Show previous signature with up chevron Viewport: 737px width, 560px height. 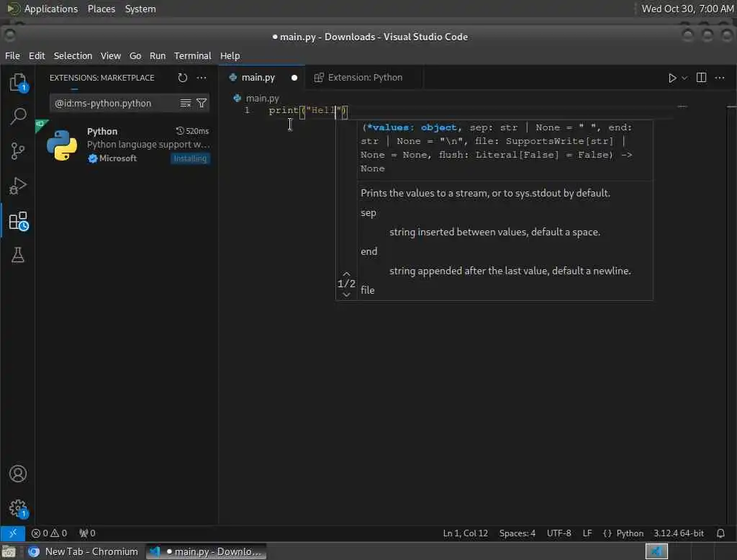click(346, 274)
